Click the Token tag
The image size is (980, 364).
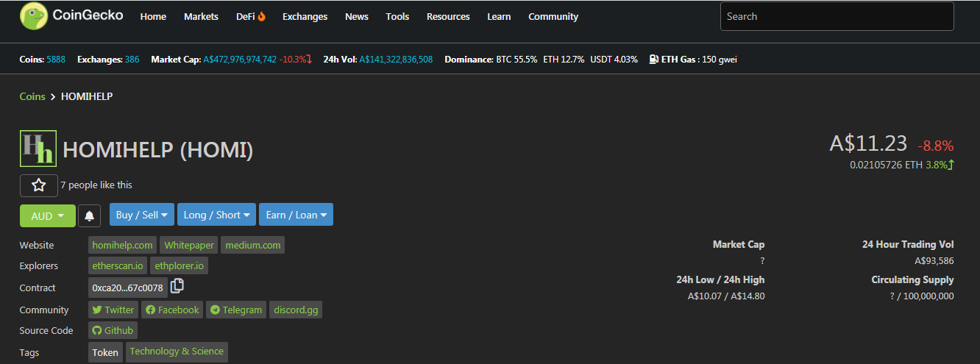click(105, 352)
